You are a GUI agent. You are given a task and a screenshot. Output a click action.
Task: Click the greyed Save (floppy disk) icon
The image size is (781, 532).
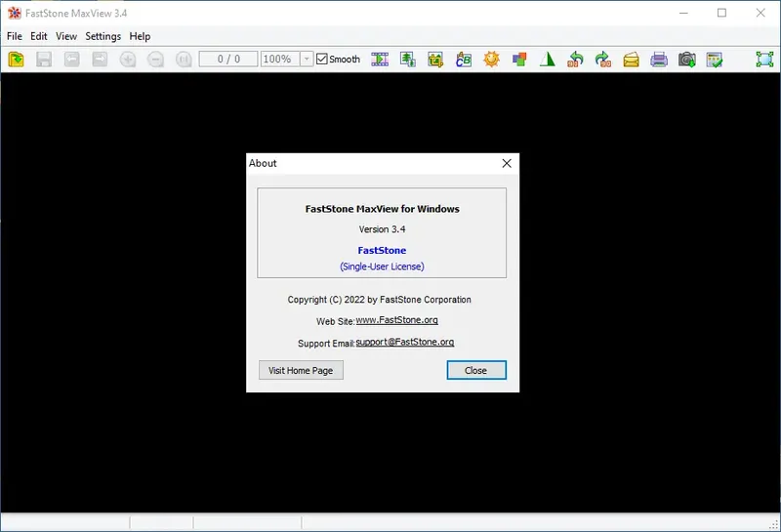(44, 60)
